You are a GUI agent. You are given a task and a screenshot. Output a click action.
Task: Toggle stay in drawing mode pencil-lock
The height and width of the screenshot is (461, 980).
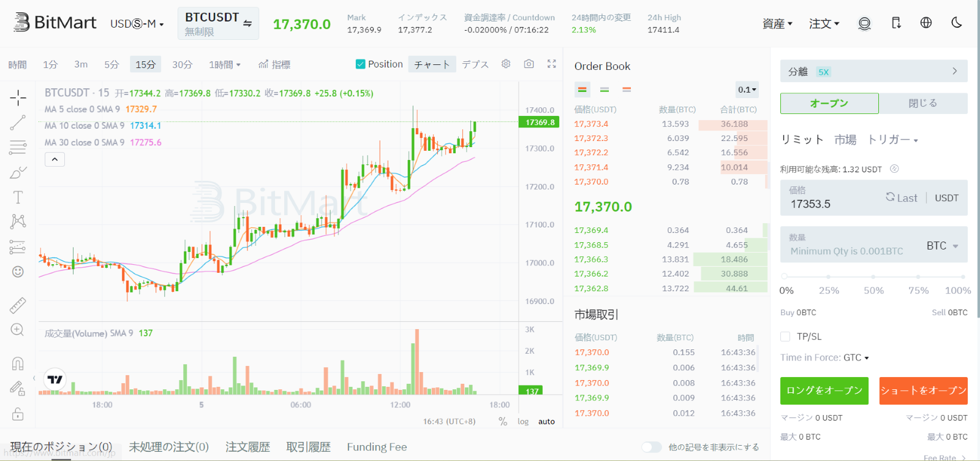[x=18, y=388]
